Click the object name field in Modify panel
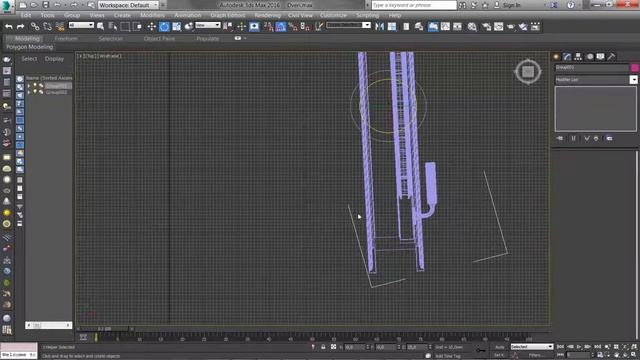The width and height of the screenshot is (640, 360). click(592, 68)
